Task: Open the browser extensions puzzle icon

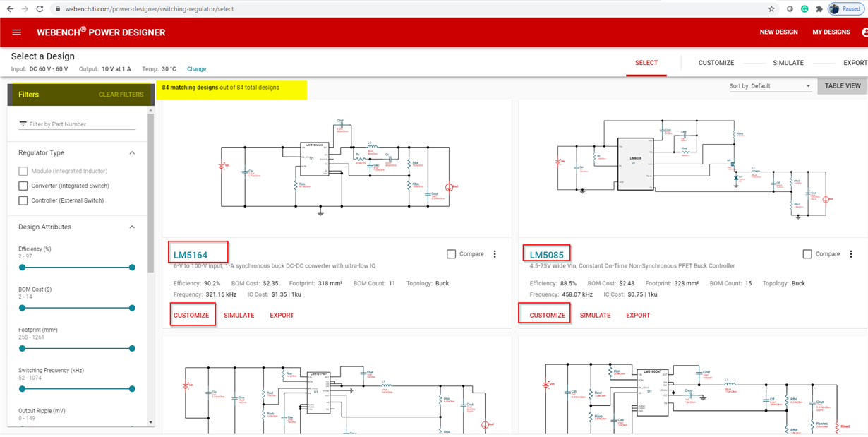Action: [819, 9]
